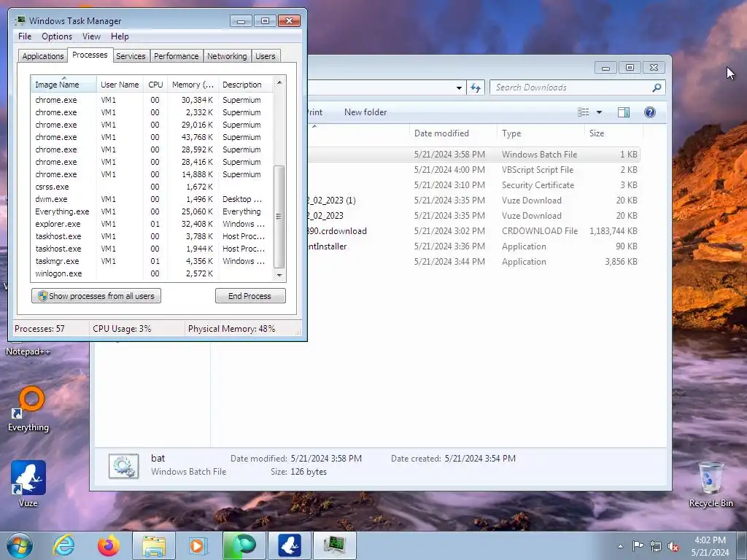Select the CRDOWNLOAD File row
Viewport: 747px width, 560px height.
pyautogui.click(x=473, y=231)
